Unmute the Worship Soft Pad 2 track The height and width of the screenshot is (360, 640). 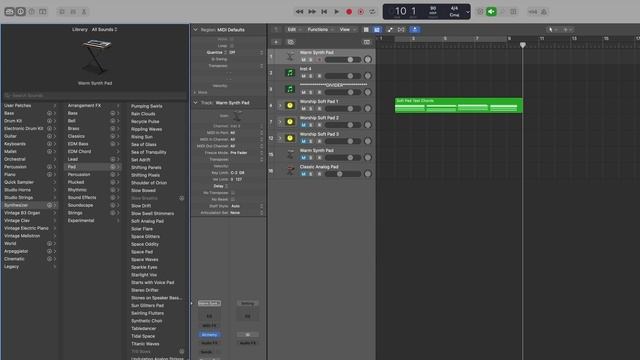303,125
